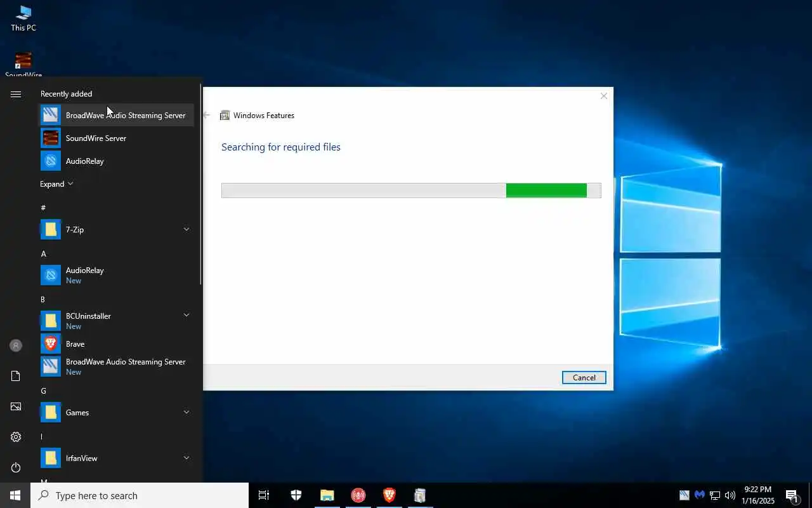Image resolution: width=812 pixels, height=508 pixels.
Task: Launch Brave from the app list
Action: (x=116, y=344)
